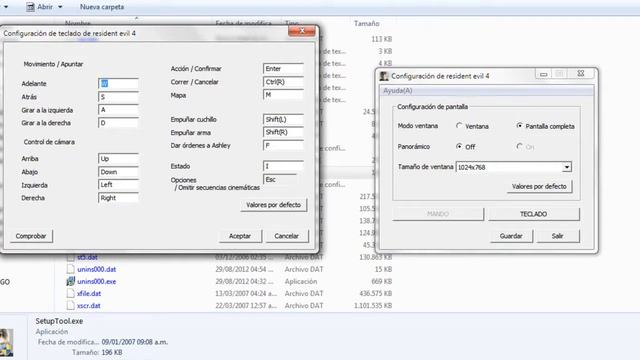640x360 pixels.
Task: Click the Guardar button
Action: 511,236
